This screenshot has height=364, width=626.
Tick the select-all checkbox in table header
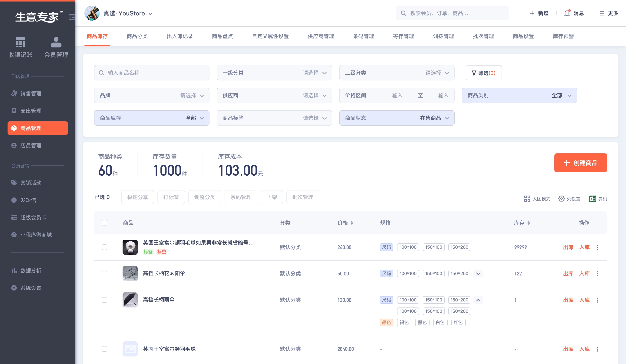(x=104, y=223)
